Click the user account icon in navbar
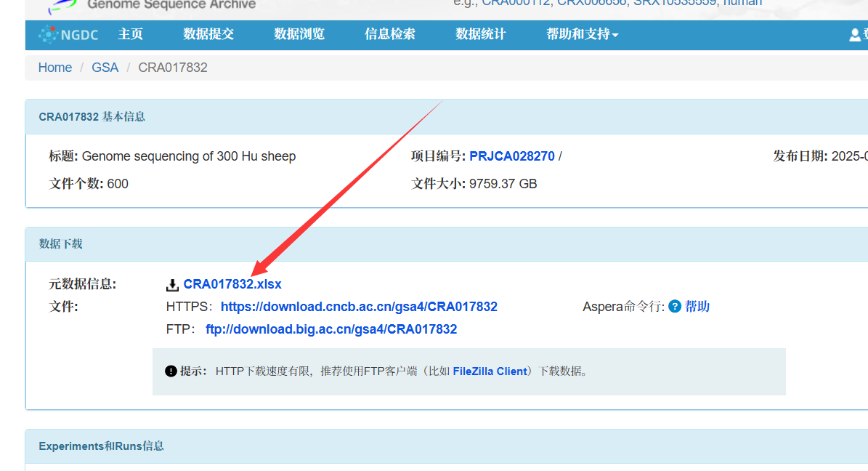868x471 pixels. pyautogui.click(x=855, y=35)
